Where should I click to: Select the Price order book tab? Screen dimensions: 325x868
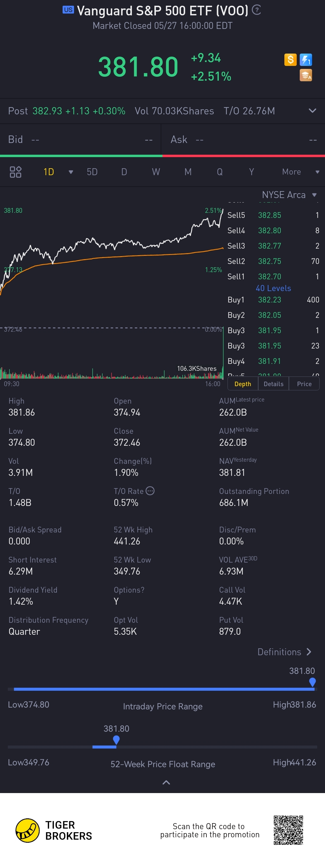tap(304, 384)
